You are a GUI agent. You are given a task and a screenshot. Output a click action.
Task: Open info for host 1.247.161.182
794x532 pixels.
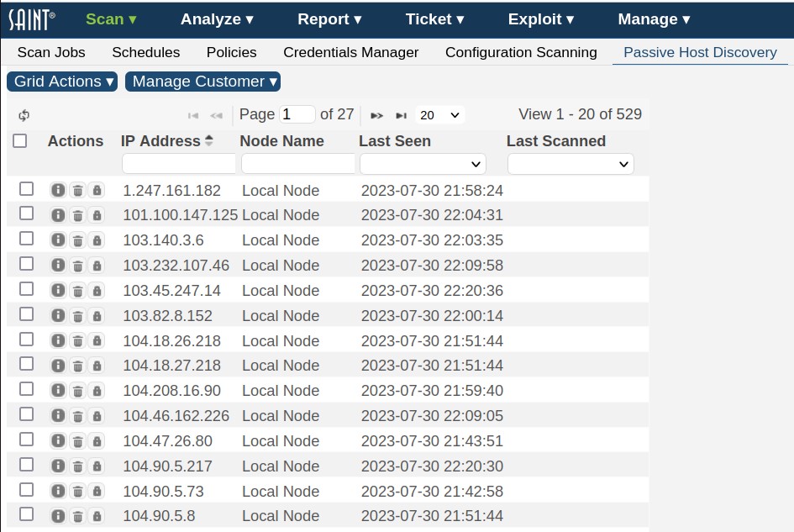tap(57, 190)
